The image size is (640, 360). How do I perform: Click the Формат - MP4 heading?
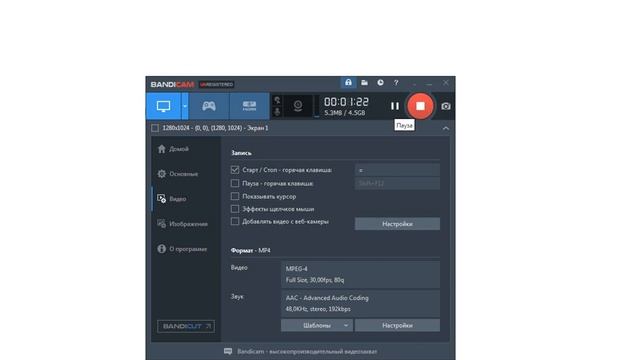click(251, 250)
